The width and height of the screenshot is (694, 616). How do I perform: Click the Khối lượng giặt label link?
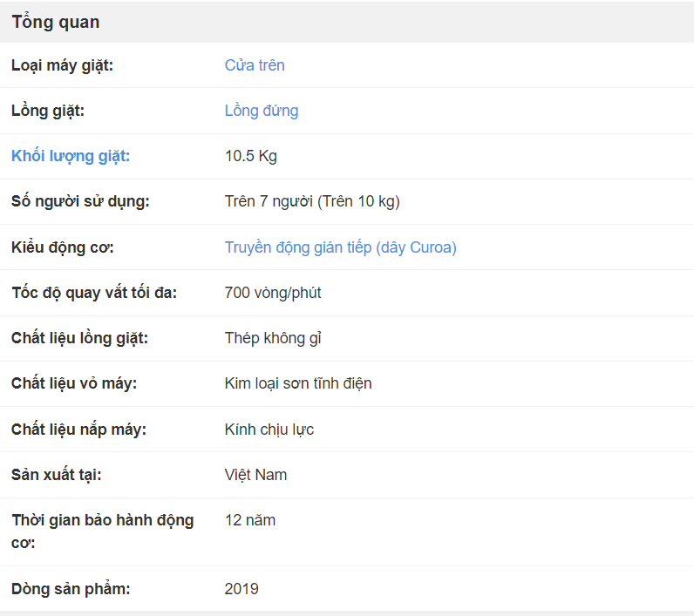coord(71,156)
